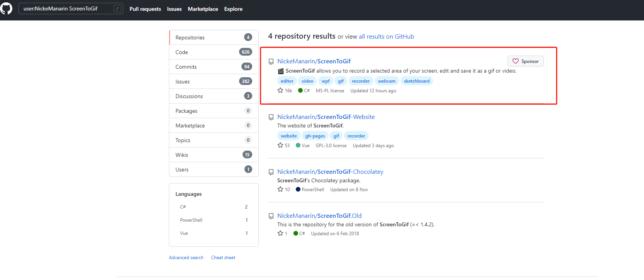Select the video topic tag
The width and height of the screenshot is (644, 280).
coord(307,81)
